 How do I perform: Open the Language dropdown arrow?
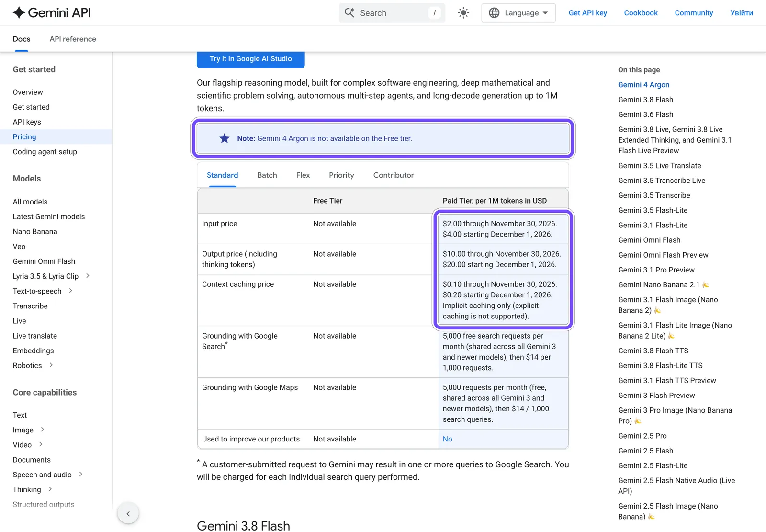(545, 13)
